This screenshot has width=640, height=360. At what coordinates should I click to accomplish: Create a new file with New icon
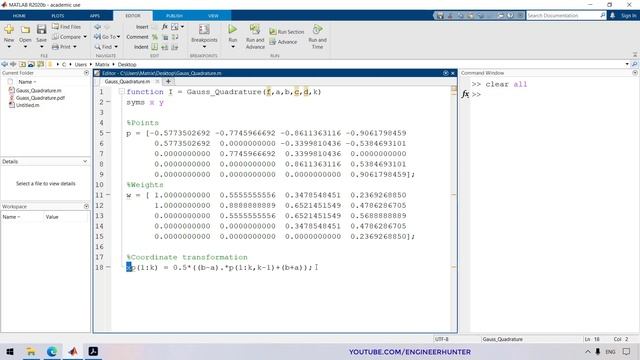tap(9, 30)
